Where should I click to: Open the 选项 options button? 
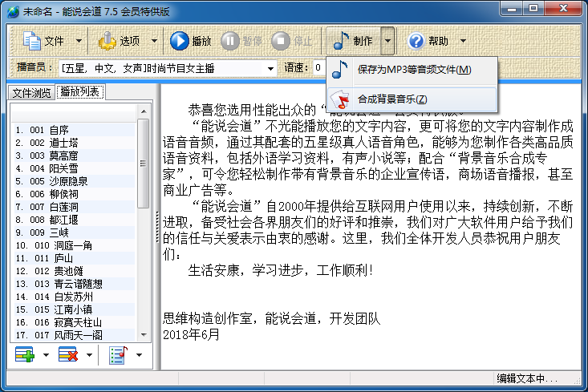[119, 40]
